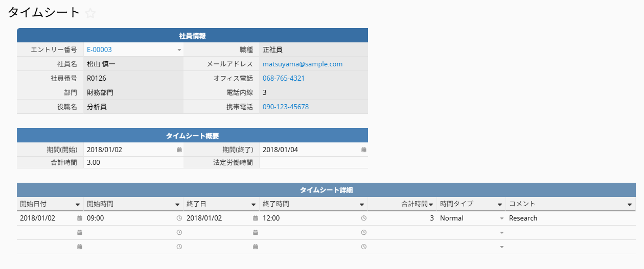Viewport: 644px width, 269px height.
Task: Open 開始日付 column filter arrow
Action: click(78, 204)
